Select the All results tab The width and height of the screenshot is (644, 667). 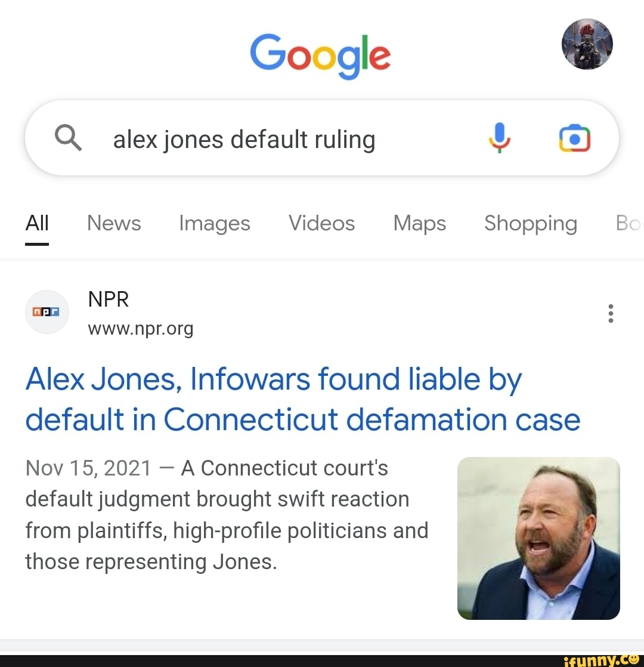click(x=37, y=224)
